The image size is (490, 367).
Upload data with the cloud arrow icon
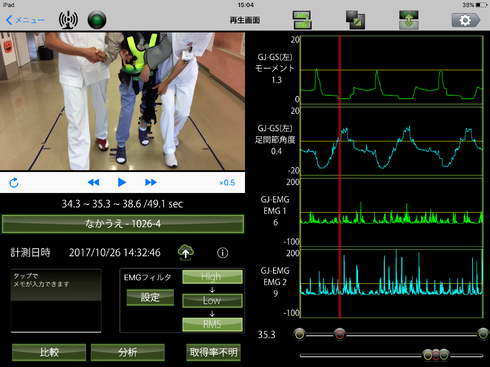click(186, 253)
